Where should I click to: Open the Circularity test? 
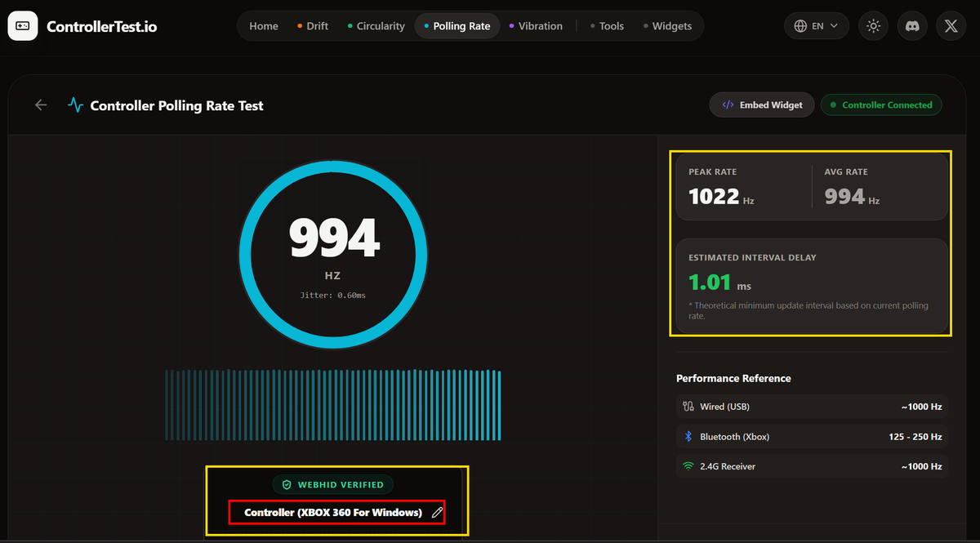click(x=376, y=26)
